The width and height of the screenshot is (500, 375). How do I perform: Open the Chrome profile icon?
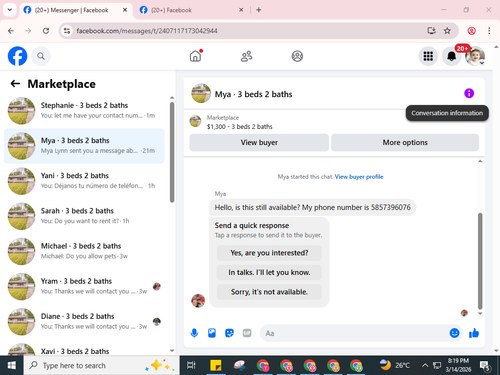471,31
